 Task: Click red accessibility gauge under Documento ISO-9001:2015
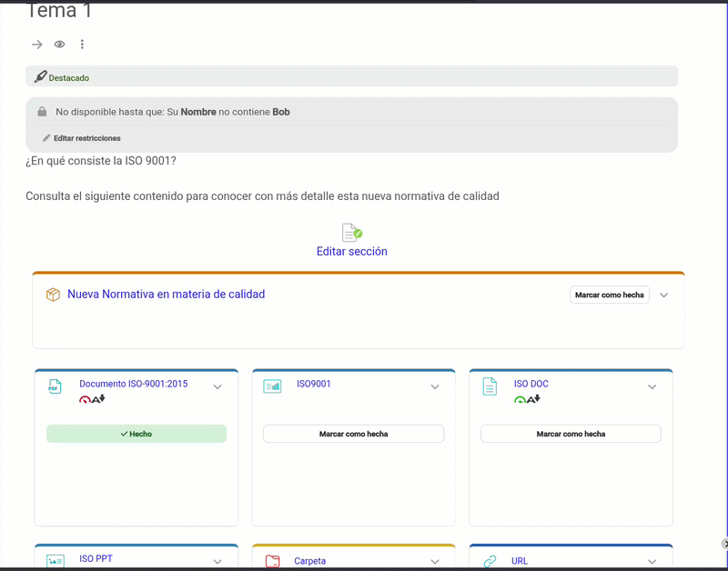coord(85,399)
